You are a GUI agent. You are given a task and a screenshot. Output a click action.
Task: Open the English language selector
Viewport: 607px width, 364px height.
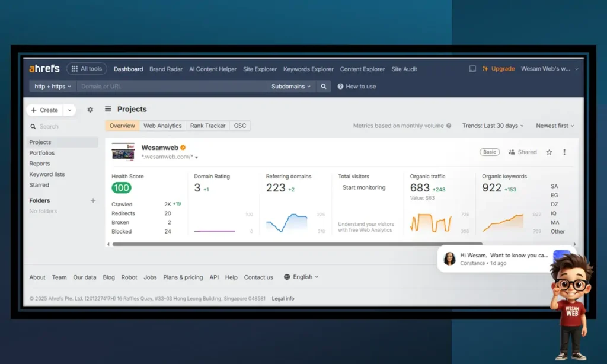(301, 277)
